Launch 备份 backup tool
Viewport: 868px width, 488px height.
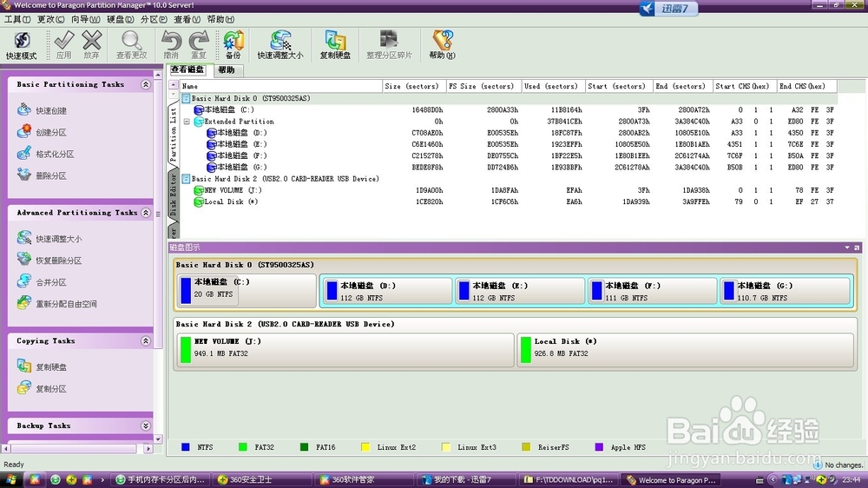point(233,45)
